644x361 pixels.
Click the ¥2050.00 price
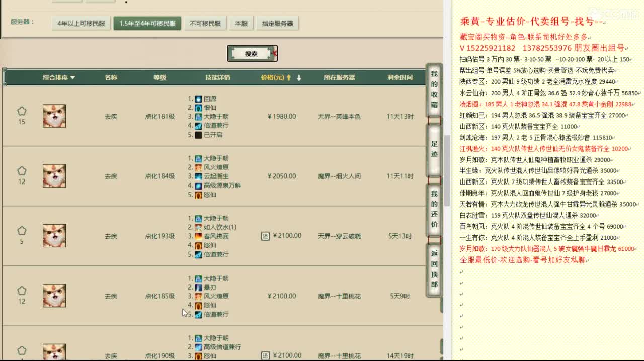[282, 176]
